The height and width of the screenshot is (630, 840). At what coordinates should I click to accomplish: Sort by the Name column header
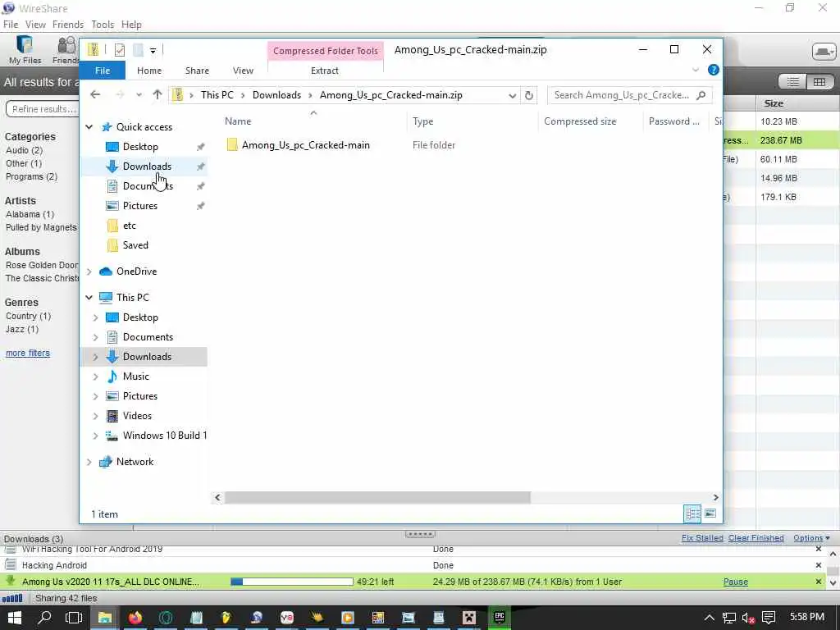(x=238, y=121)
